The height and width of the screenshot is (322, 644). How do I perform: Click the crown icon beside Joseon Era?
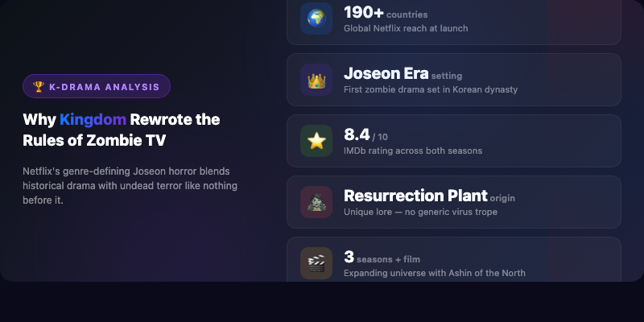pos(316,80)
